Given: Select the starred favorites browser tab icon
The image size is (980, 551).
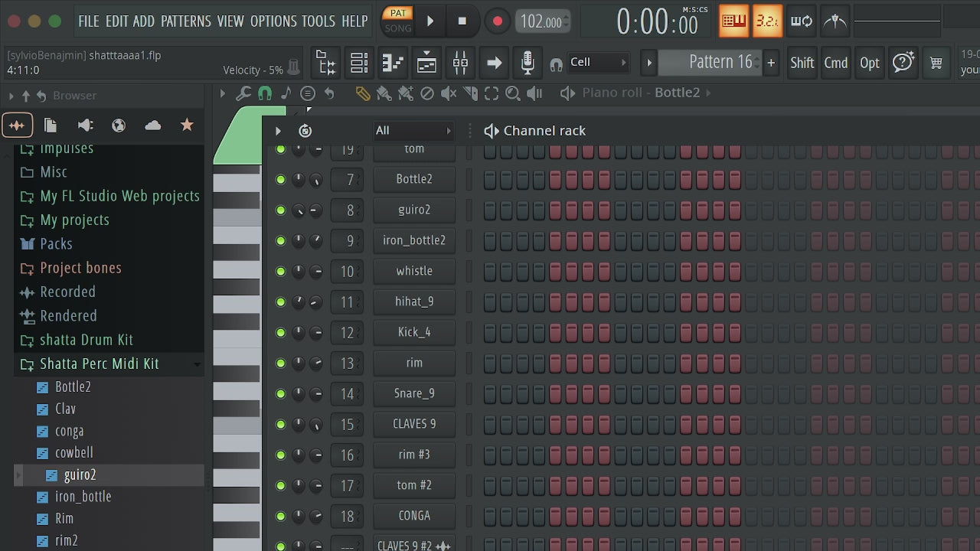Looking at the screenshot, I should click(187, 125).
